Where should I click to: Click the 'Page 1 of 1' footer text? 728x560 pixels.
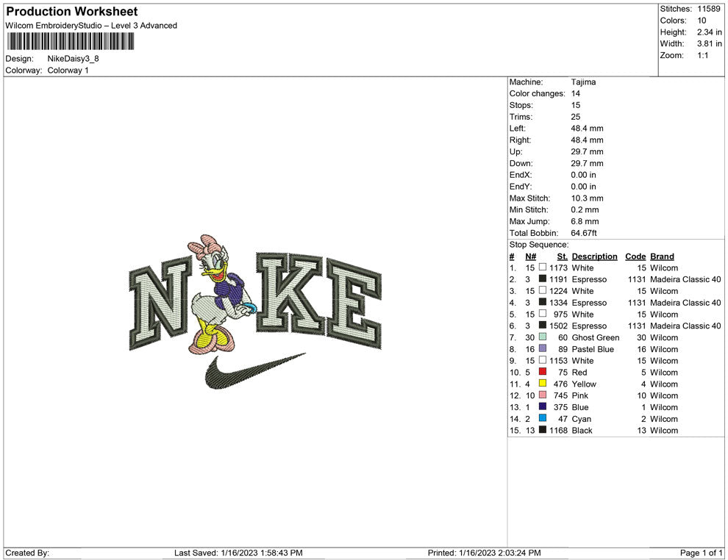pos(701,553)
